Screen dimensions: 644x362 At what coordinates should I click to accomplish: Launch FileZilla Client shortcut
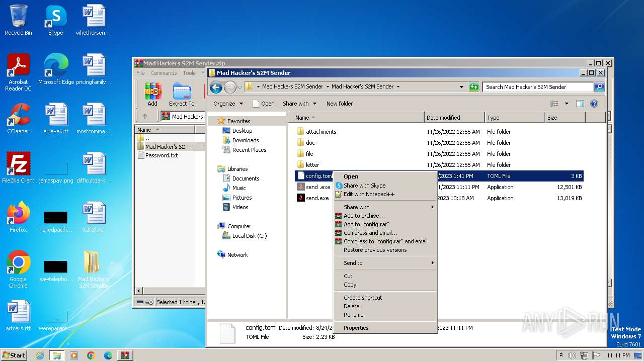[18, 168]
